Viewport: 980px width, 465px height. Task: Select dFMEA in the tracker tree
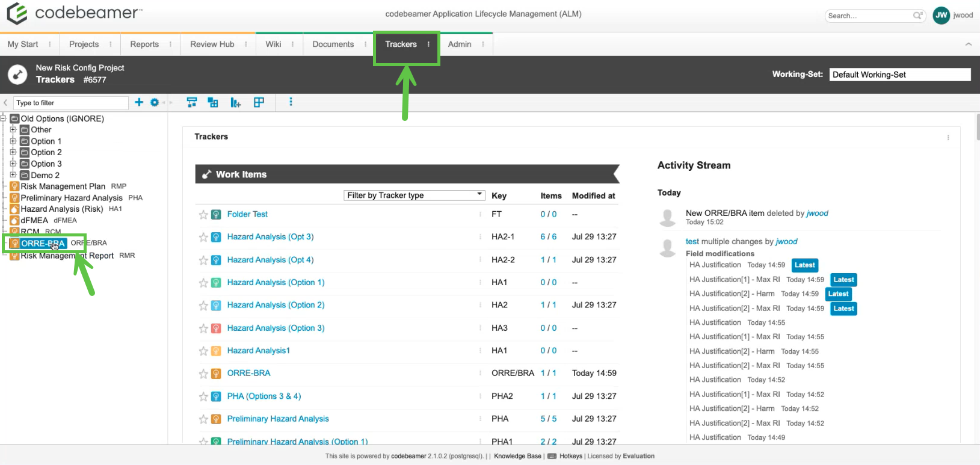34,220
